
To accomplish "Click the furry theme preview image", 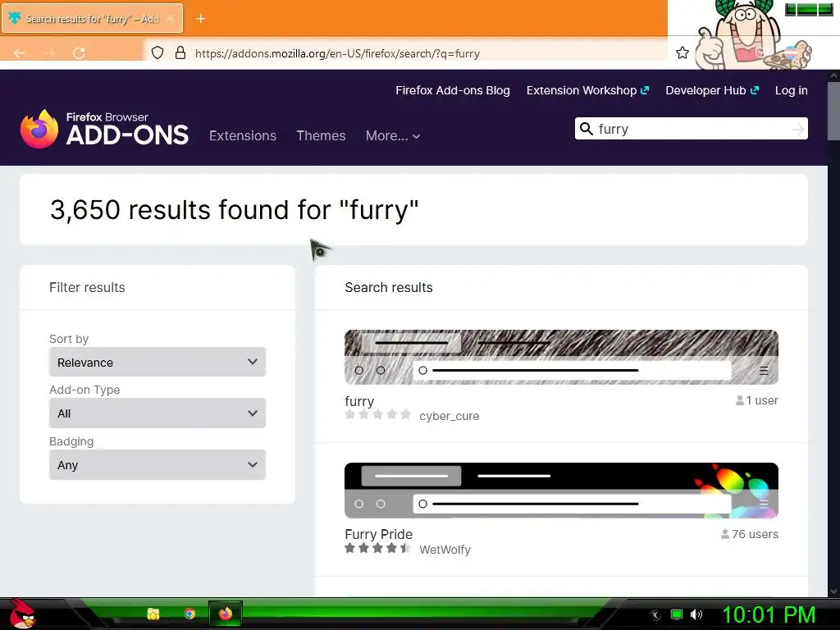I will [x=561, y=358].
